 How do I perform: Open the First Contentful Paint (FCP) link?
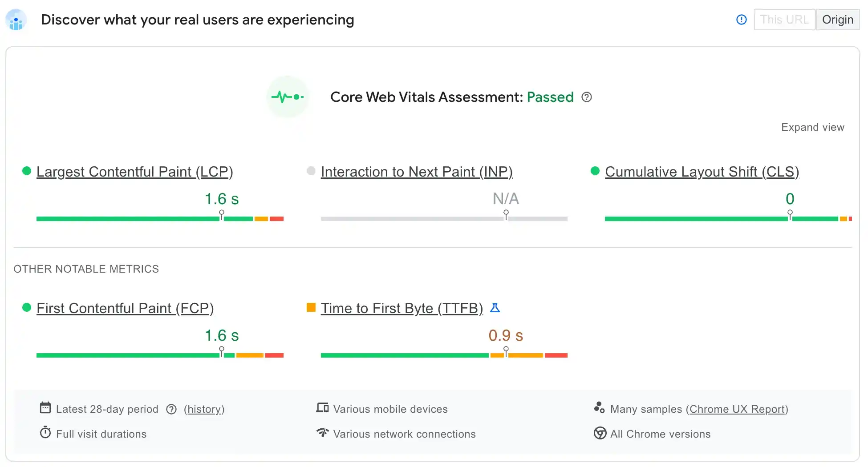pos(125,308)
